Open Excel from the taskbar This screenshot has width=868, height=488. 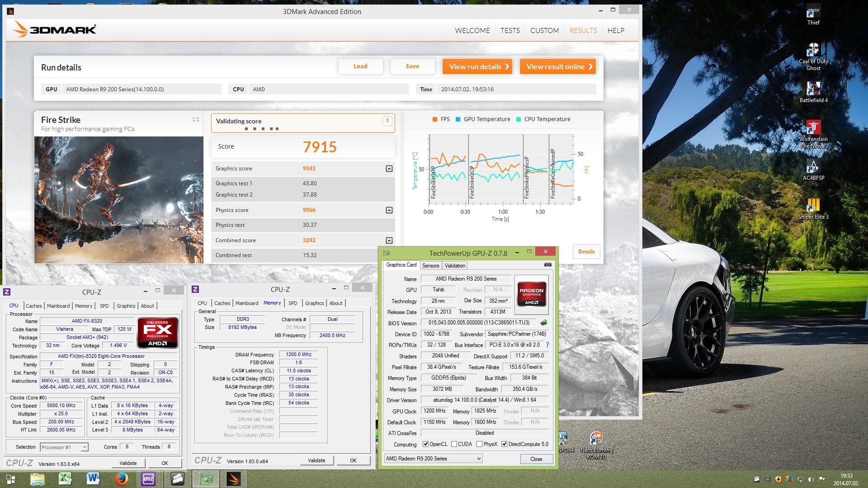click(66, 479)
